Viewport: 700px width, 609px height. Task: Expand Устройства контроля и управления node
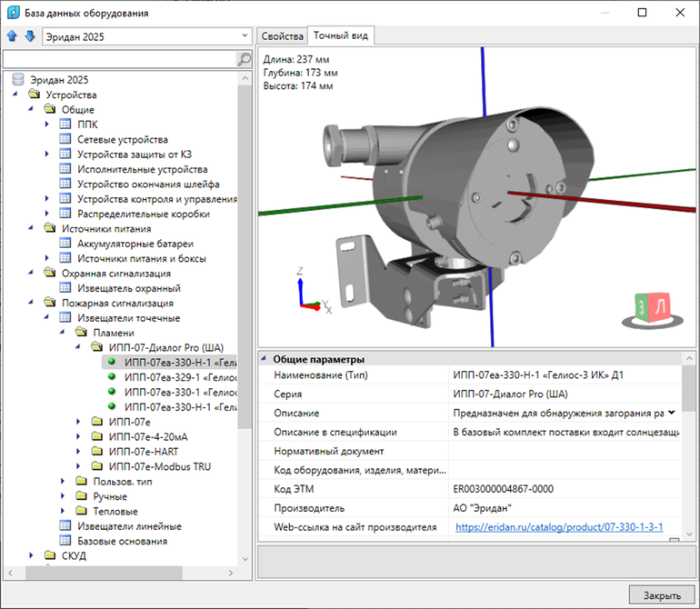point(47,198)
